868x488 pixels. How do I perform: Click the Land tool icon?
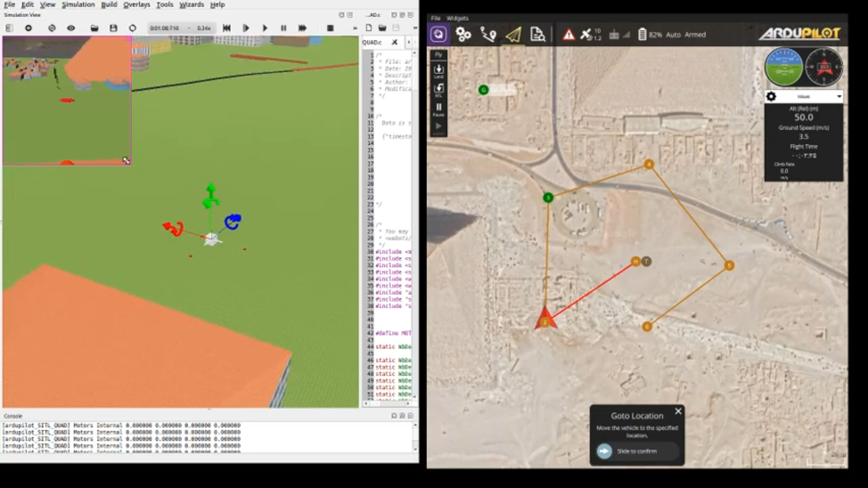click(439, 70)
